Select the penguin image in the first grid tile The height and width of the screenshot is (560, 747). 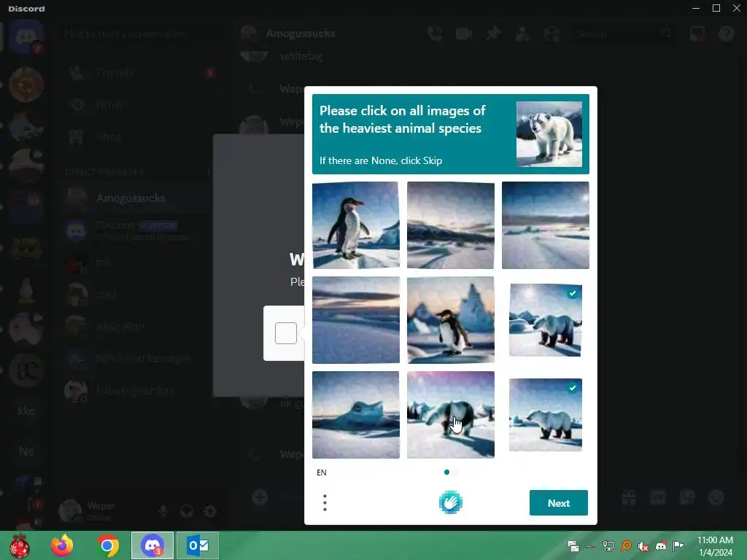[x=356, y=225]
